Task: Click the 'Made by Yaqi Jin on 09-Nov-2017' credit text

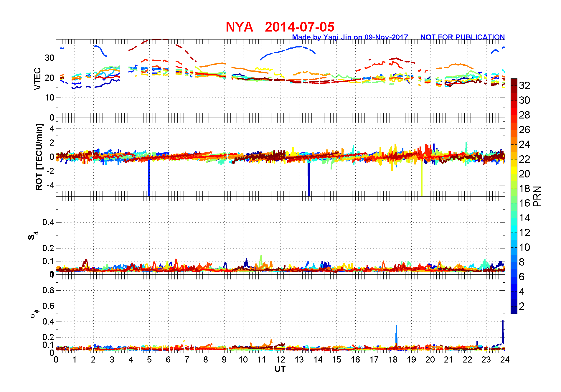Action: pos(350,37)
